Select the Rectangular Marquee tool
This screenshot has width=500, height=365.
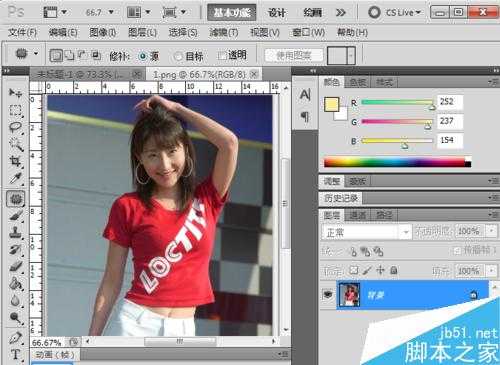click(15, 110)
